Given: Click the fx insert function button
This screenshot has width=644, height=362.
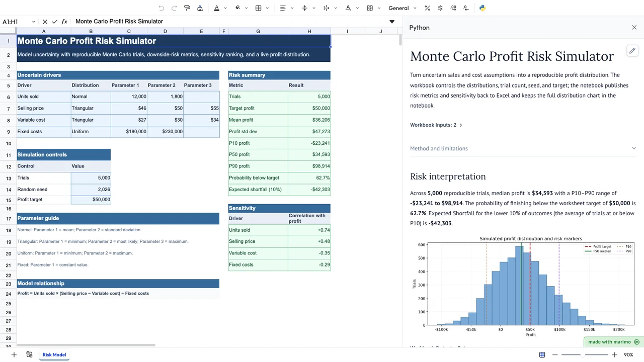Looking at the screenshot, I should 64,22.
